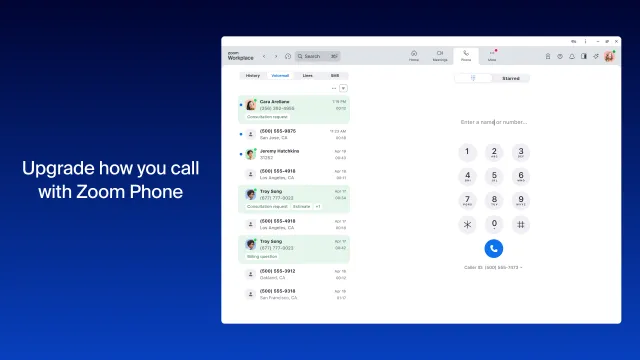
Task: Select the Voicemail tab
Action: [280, 76]
